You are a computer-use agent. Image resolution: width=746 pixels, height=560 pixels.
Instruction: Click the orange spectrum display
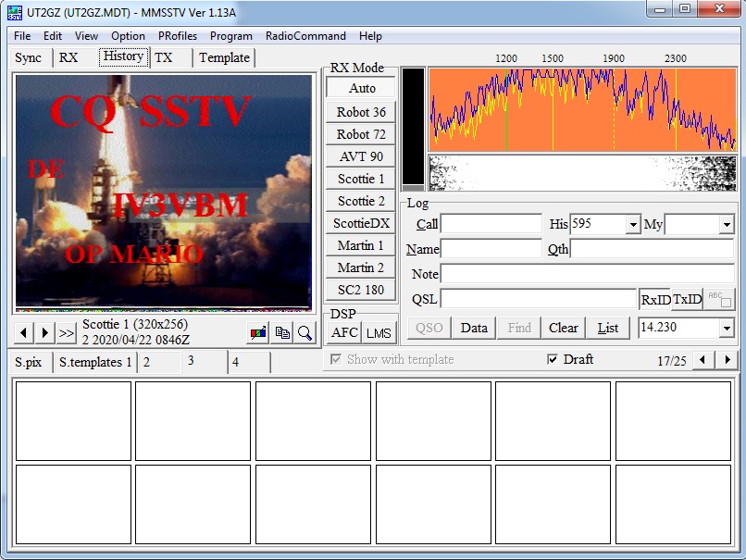(582, 109)
